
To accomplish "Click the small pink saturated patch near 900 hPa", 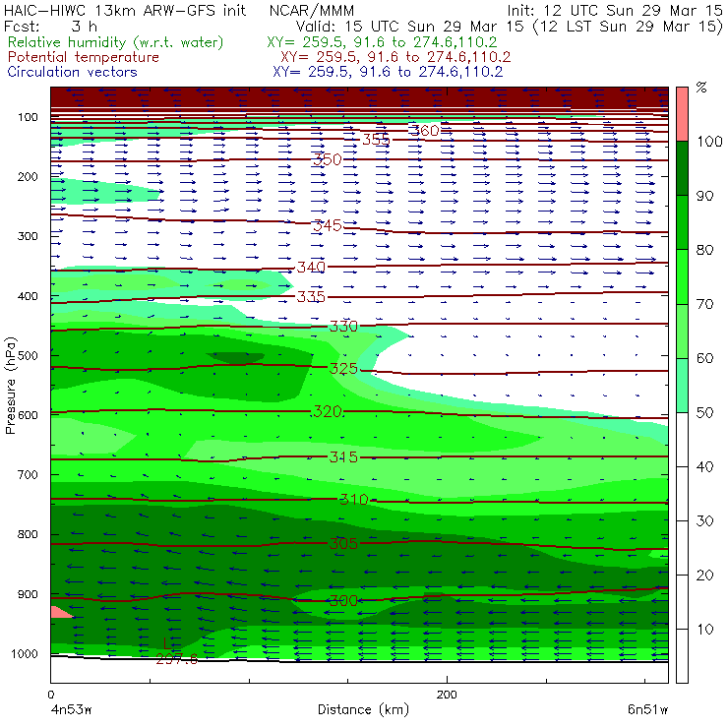I will coord(59,612).
